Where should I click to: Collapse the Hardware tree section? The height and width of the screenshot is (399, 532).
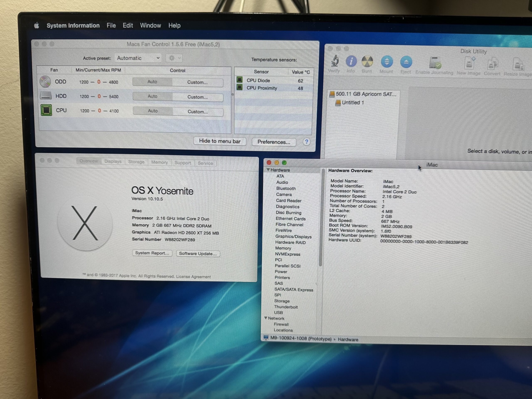(x=268, y=170)
